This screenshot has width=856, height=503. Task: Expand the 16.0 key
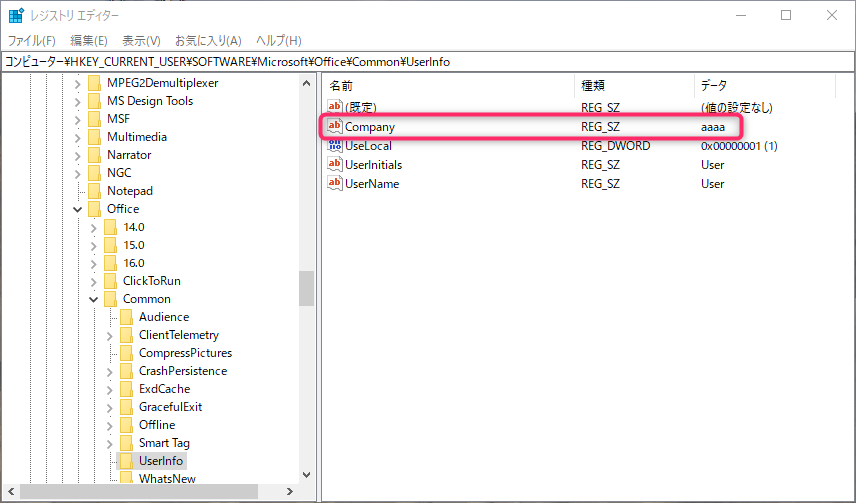coord(93,264)
